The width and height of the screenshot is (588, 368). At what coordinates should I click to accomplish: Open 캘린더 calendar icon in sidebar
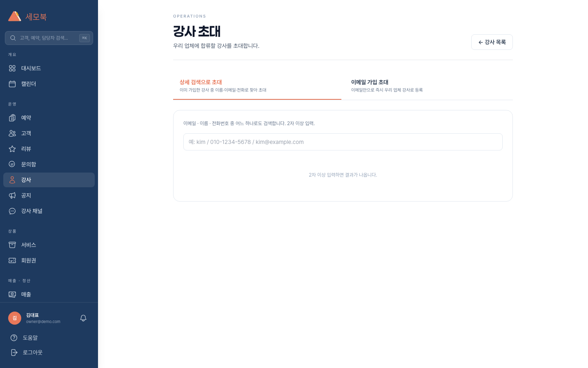(x=12, y=84)
